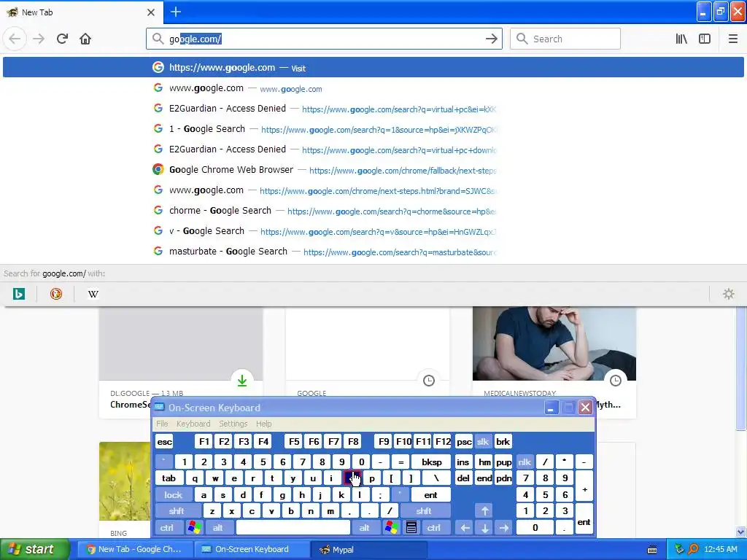Screen dimensions: 747x560
Task: Open the browser hamburger menu
Action: click(733, 39)
